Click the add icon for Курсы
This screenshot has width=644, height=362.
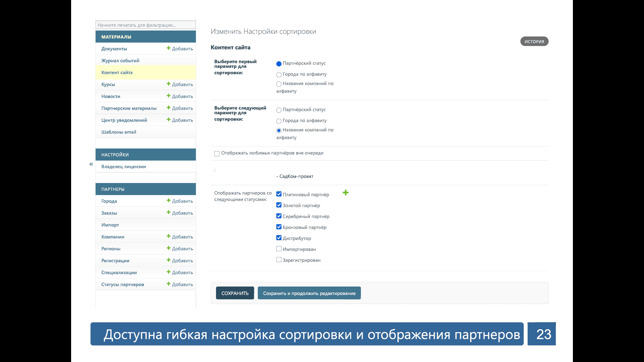(169, 84)
